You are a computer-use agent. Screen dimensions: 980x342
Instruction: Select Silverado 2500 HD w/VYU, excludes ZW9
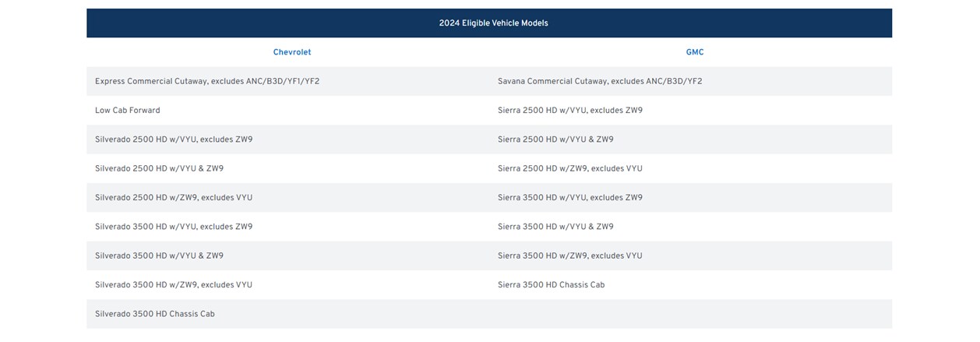(x=174, y=139)
